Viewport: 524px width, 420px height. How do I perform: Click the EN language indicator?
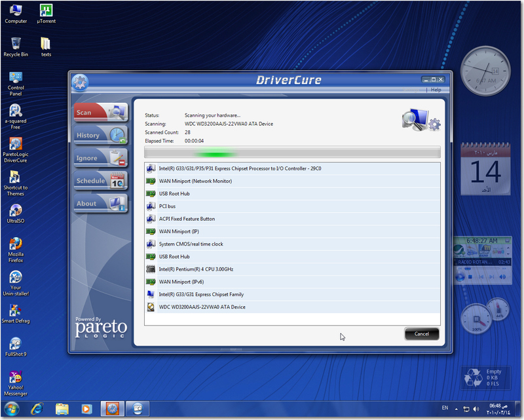tap(445, 408)
